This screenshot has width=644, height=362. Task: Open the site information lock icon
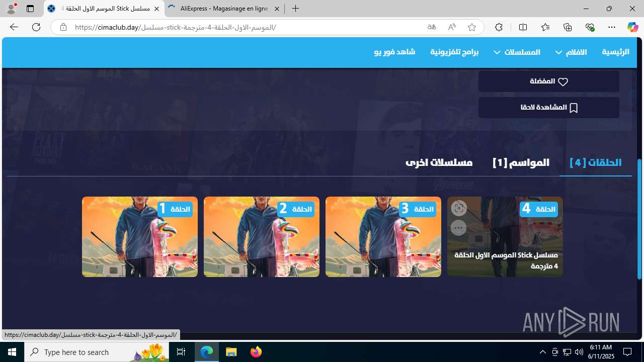click(63, 27)
